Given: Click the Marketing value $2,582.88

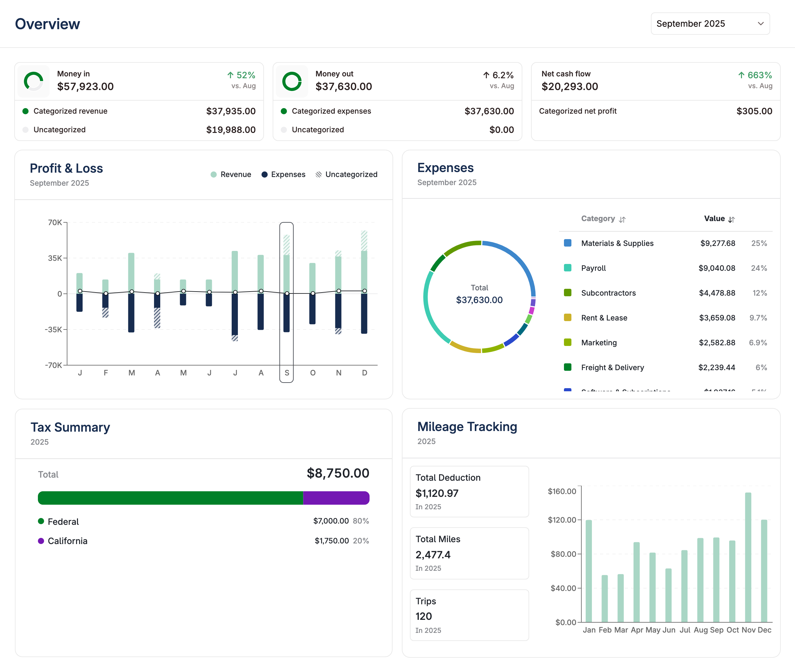Looking at the screenshot, I should (717, 343).
